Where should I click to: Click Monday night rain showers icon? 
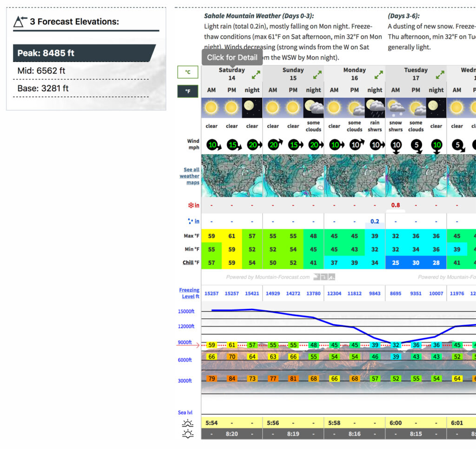(x=375, y=107)
